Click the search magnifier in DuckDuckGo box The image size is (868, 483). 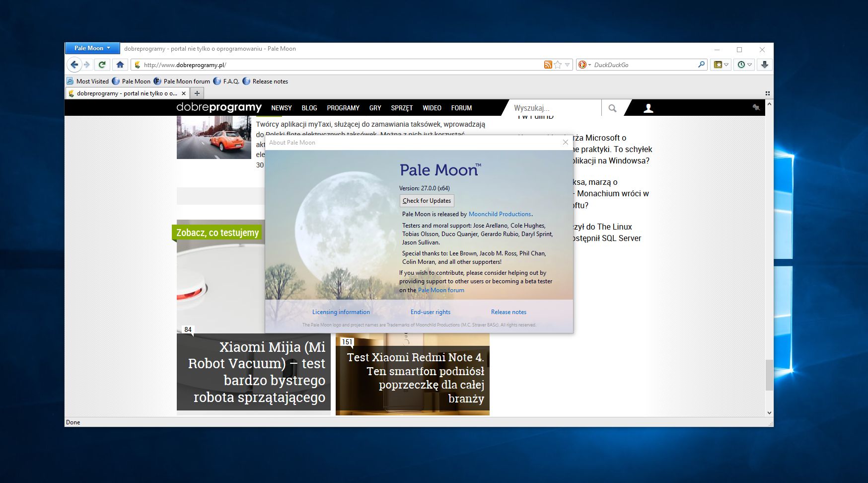(x=701, y=65)
